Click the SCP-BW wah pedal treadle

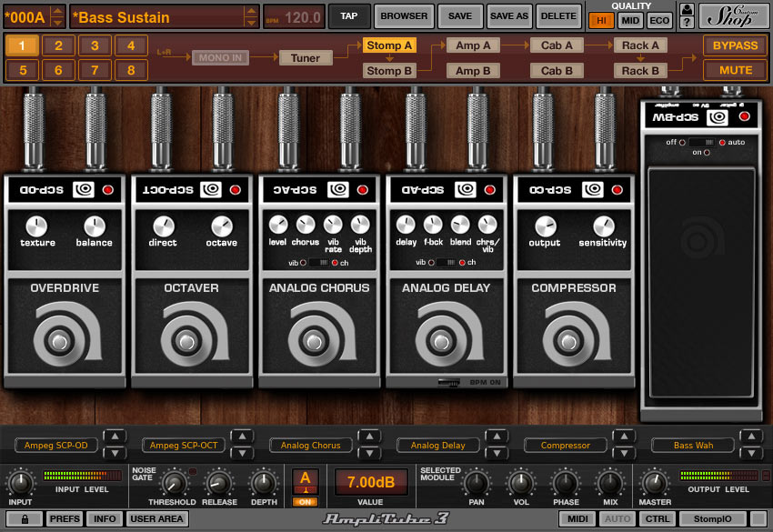coord(700,283)
